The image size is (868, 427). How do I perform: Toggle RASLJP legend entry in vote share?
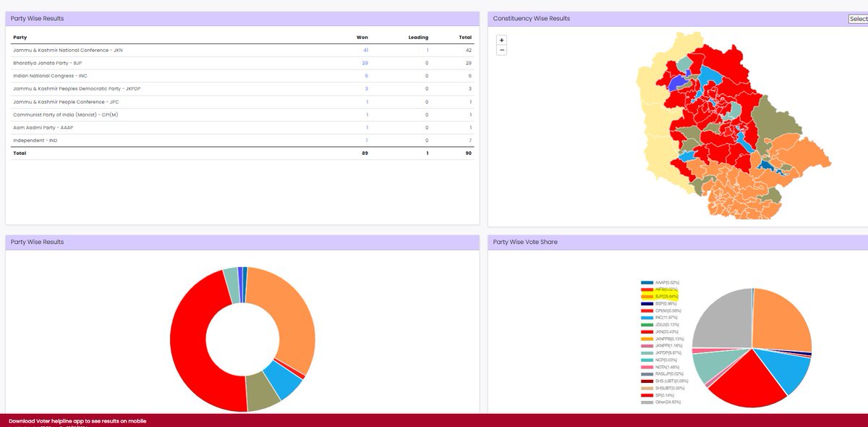coord(662,373)
